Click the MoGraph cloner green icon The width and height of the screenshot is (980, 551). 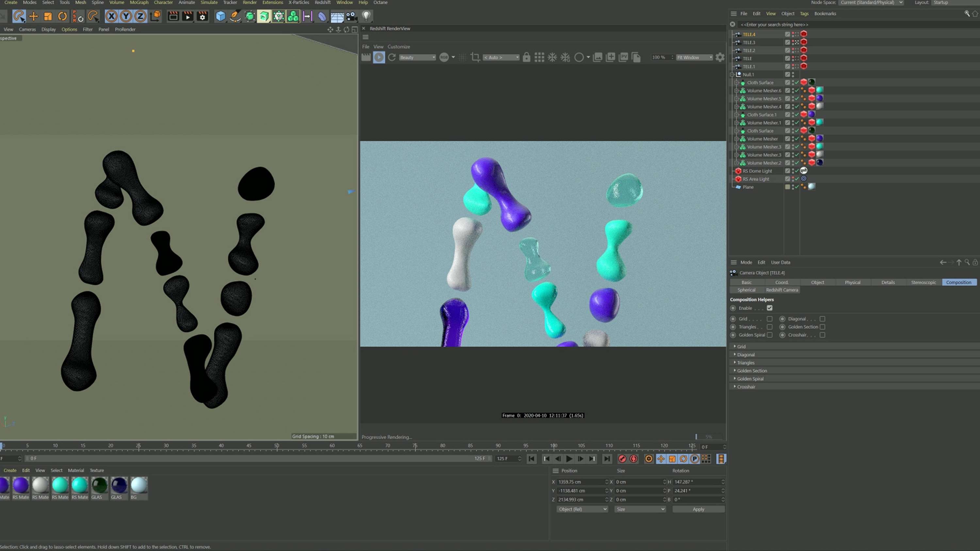293,16
